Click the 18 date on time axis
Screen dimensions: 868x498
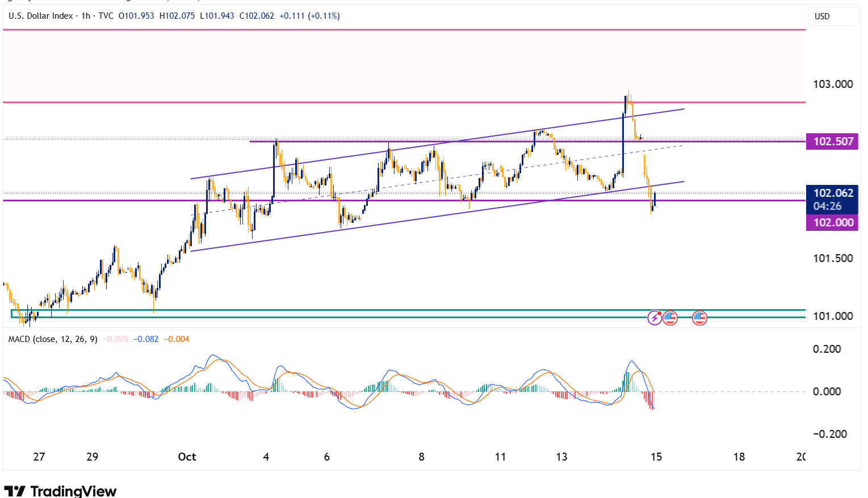click(x=739, y=457)
